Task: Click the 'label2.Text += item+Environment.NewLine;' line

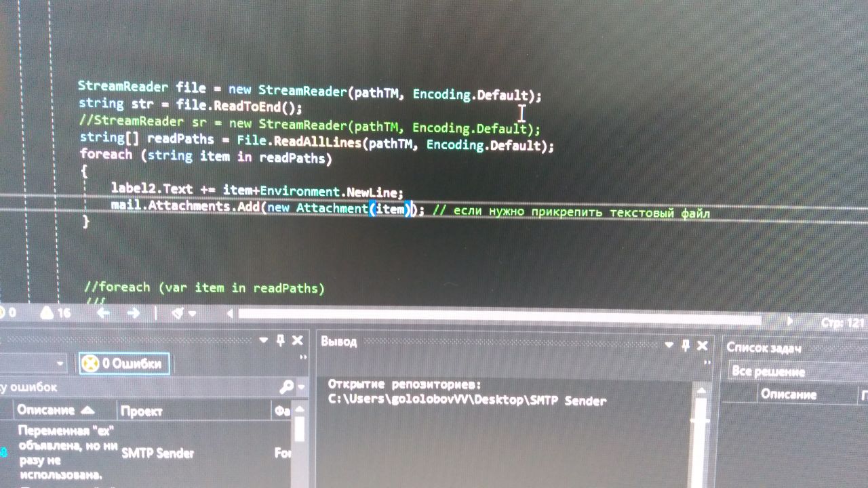Action: point(257,191)
